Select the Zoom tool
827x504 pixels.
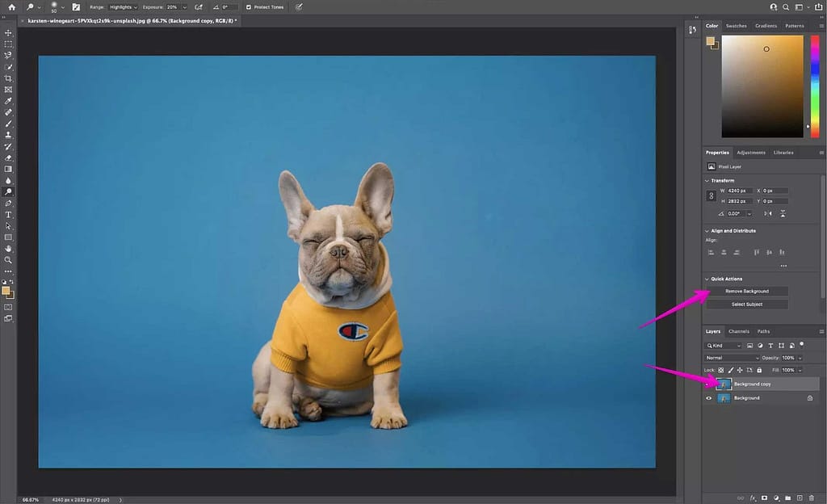coord(9,259)
